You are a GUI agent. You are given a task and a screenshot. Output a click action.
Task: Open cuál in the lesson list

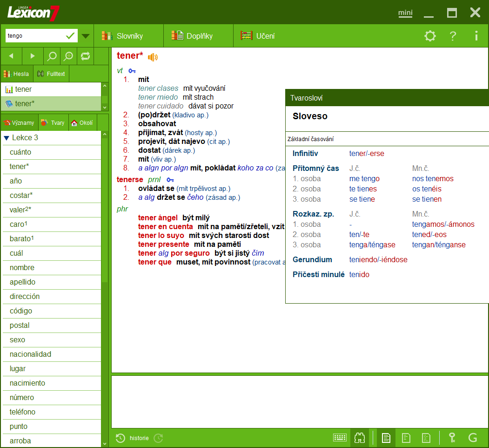pyautogui.click(x=52, y=253)
